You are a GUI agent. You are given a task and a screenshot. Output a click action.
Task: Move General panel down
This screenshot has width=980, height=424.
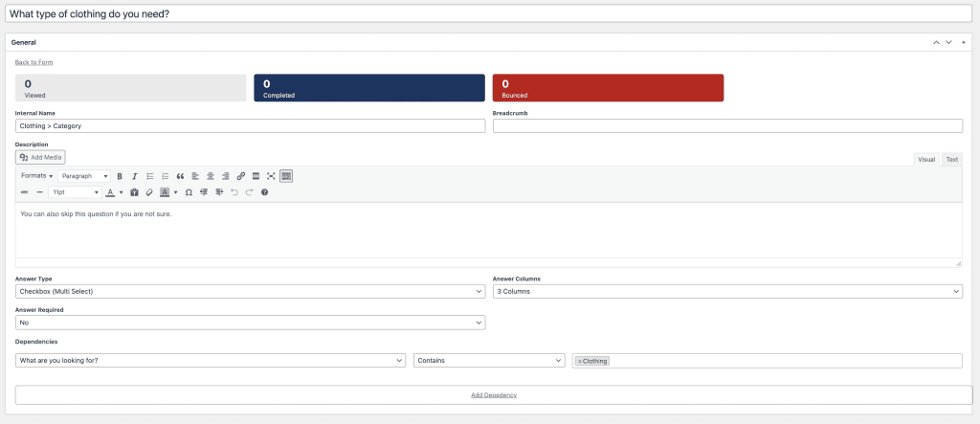coord(948,42)
